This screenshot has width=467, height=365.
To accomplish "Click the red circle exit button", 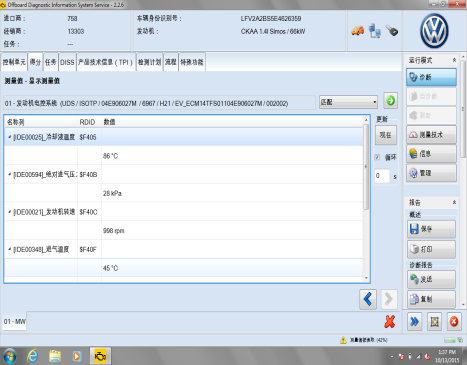I will [x=454, y=322].
